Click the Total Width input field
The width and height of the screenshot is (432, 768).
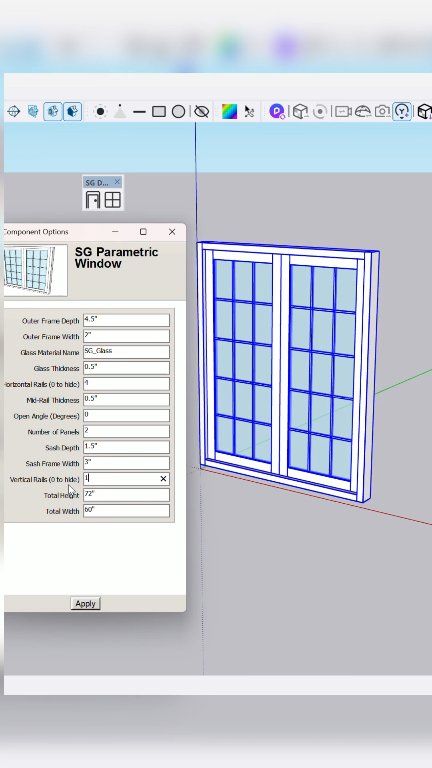click(x=126, y=511)
